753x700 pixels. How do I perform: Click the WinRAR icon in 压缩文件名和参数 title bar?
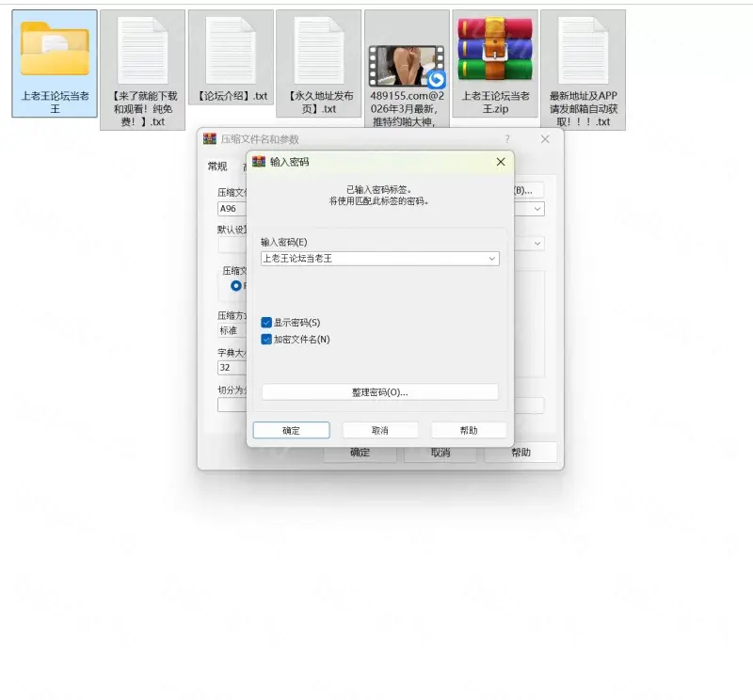(x=210, y=139)
